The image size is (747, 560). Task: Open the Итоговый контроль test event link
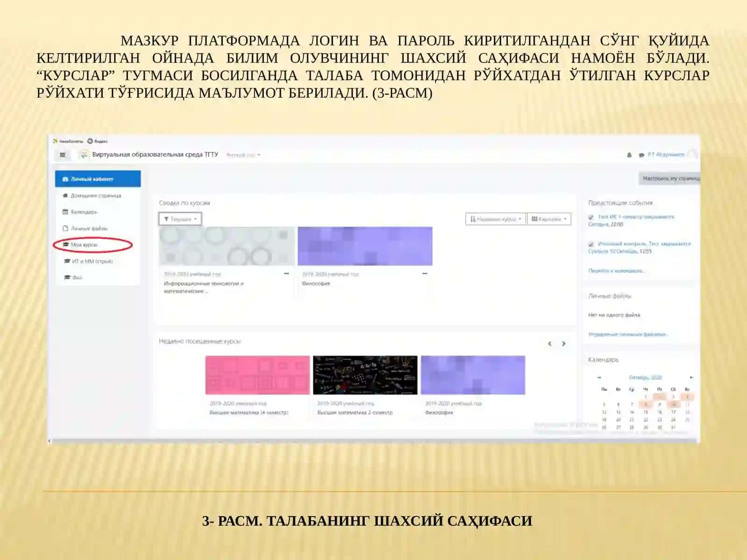coord(644,244)
